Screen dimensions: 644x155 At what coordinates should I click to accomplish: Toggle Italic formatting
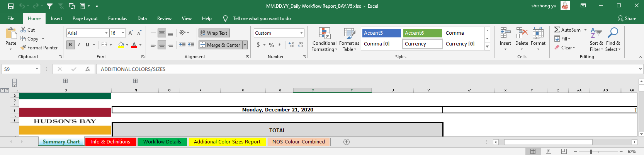tap(79, 45)
